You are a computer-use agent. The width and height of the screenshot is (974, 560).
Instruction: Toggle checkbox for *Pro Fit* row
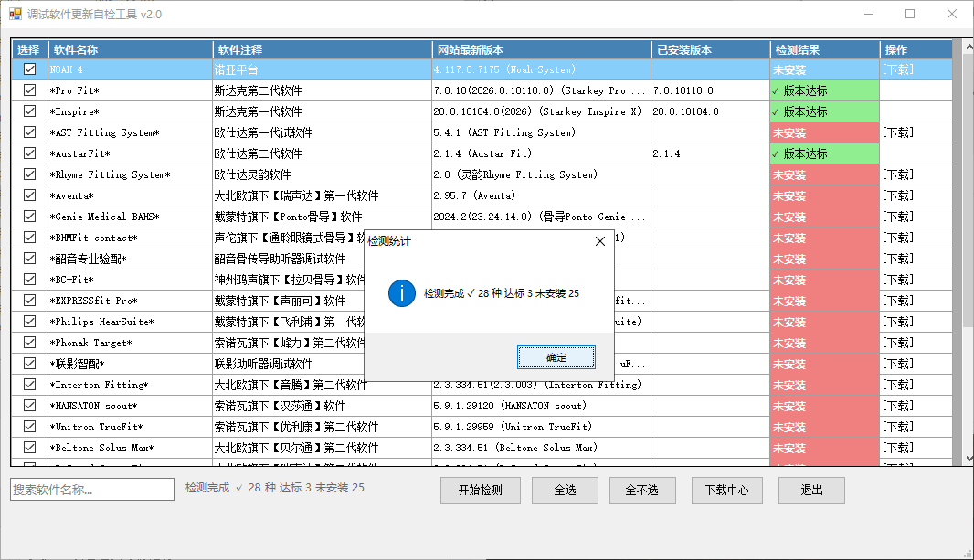[x=29, y=90]
